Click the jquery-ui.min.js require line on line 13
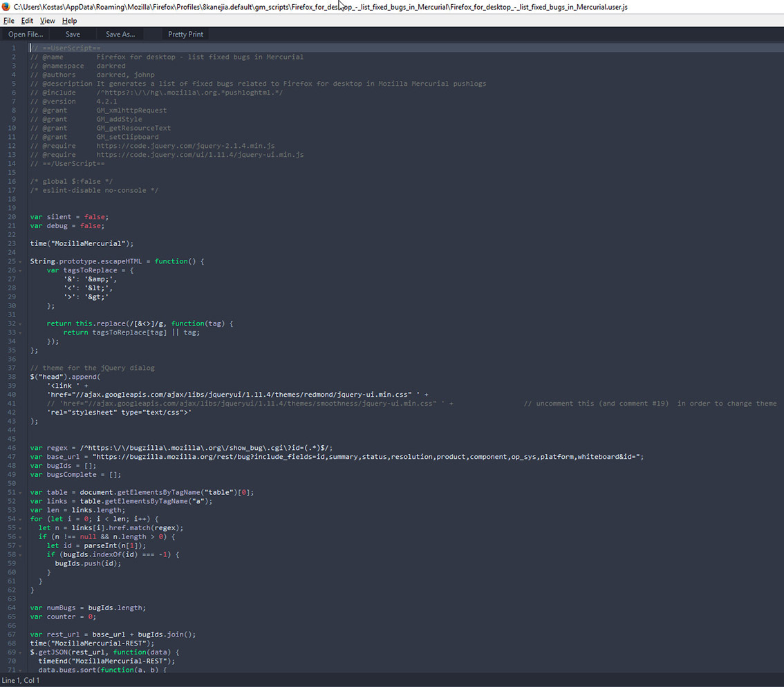 (x=167, y=155)
